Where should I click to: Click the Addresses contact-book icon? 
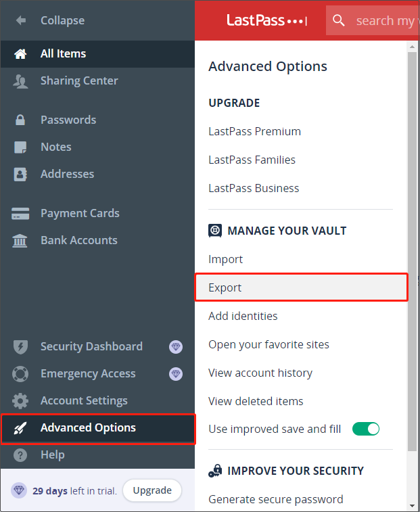tap(20, 174)
